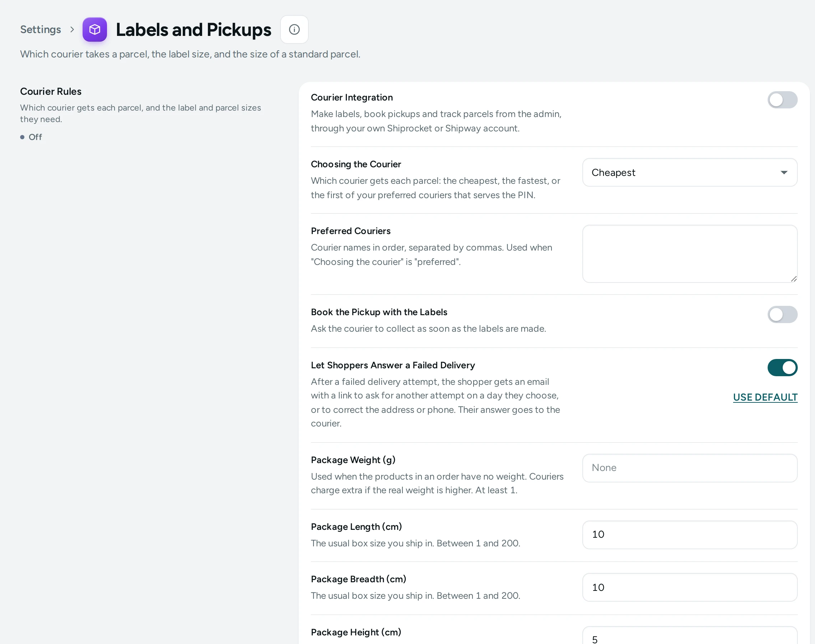The width and height of the screenshot is (815, 644).
Task: Click the Package Height (cm) label
Action: pos(356,632)
